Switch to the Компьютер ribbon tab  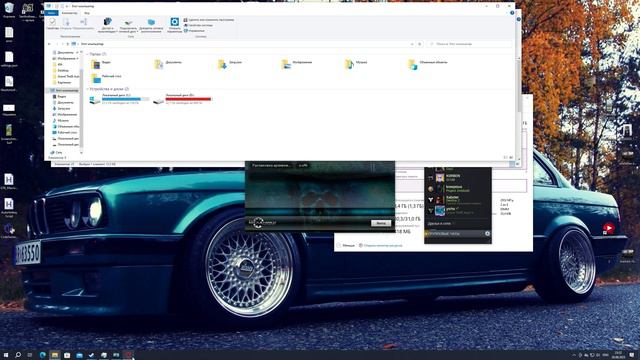coord(69,13)
